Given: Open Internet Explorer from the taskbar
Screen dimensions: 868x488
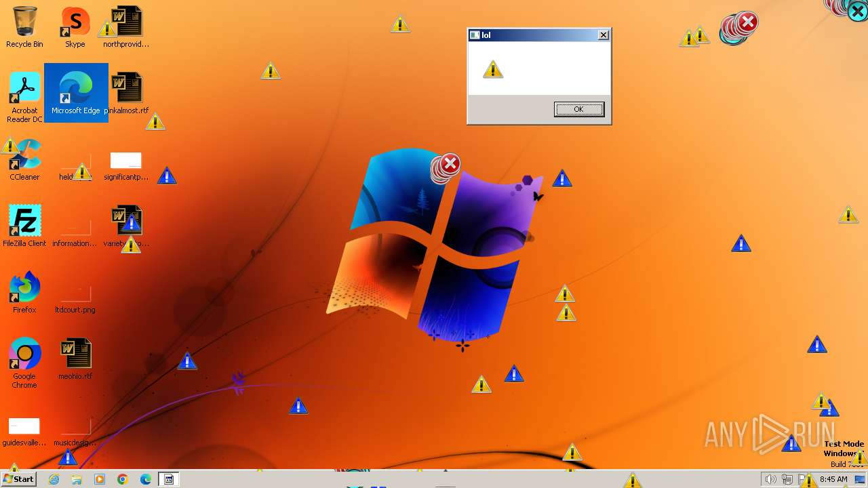Looking at the screenshot, I should (x=54, y=479).
